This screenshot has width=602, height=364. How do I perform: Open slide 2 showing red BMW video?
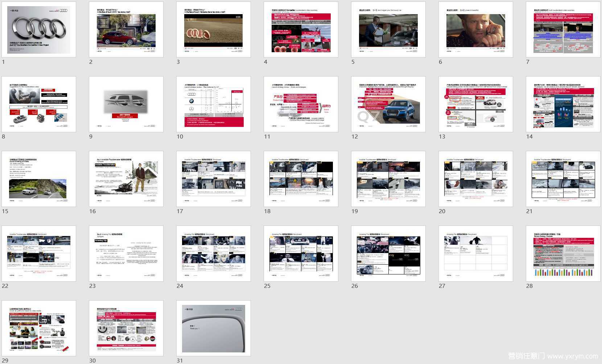[x=126, y=29]
